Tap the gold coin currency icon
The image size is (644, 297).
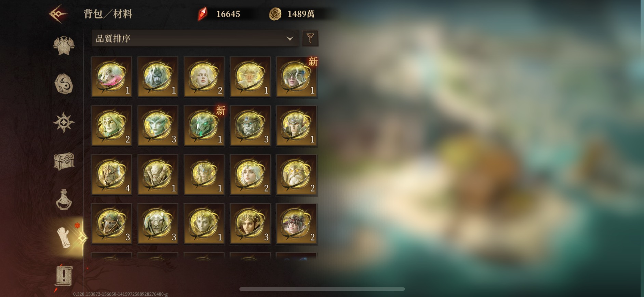275,14
